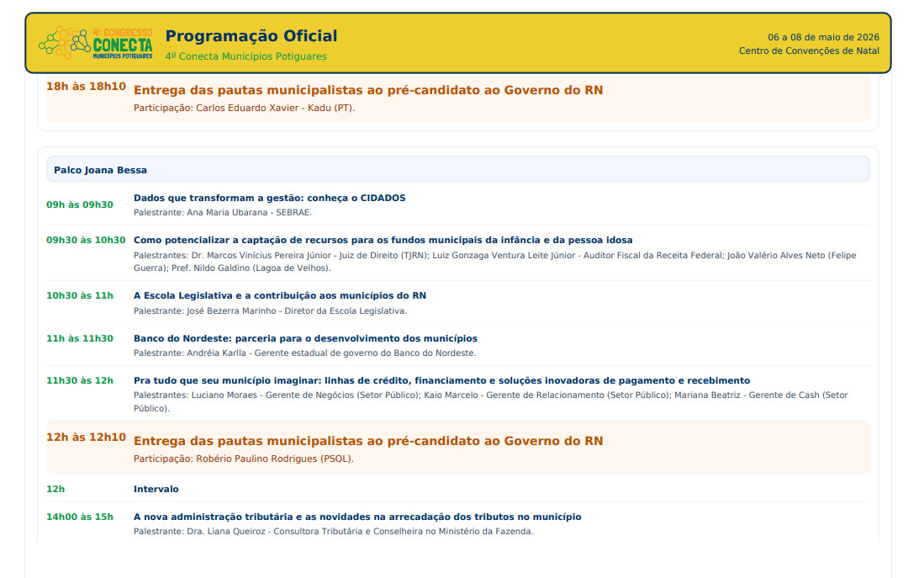
Task: Click the speakers line starting with Dr. Marcos Vinícius Pereira Júnior
Action: point(495,262)
